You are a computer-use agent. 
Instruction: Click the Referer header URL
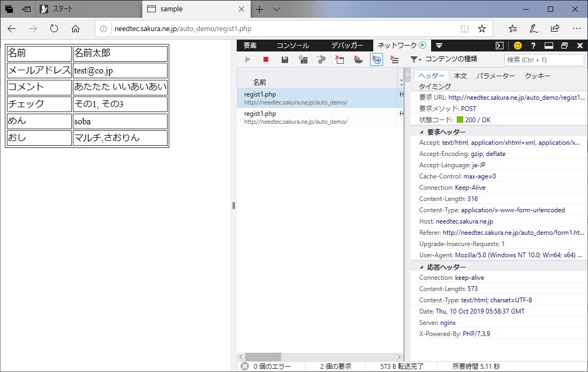coord(514,232)
